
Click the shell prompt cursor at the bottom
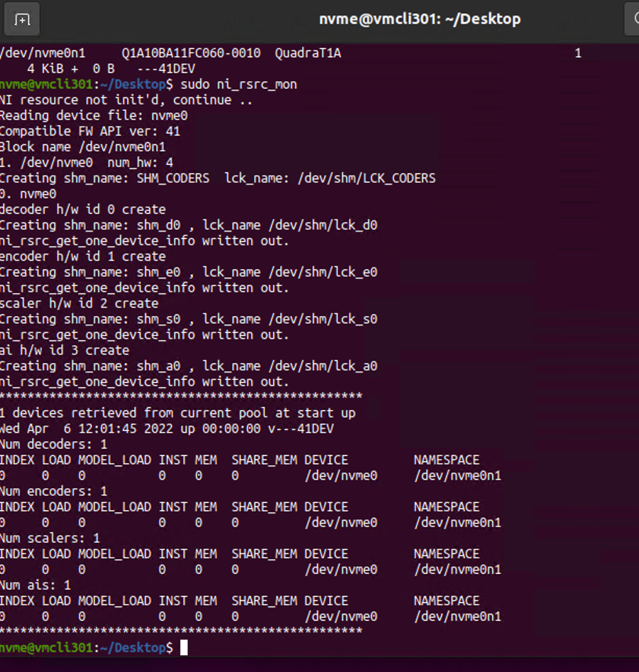coord(184,648)
